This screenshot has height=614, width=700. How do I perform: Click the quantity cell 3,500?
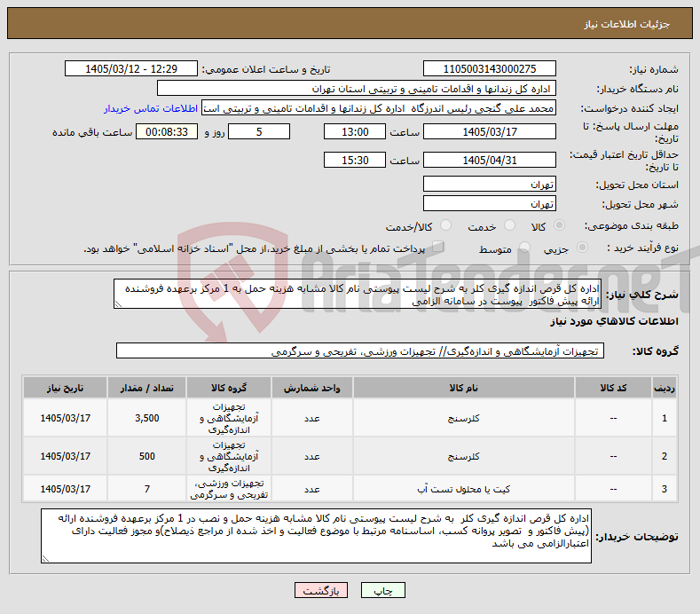pyautogui.click(x=147, y=418)
